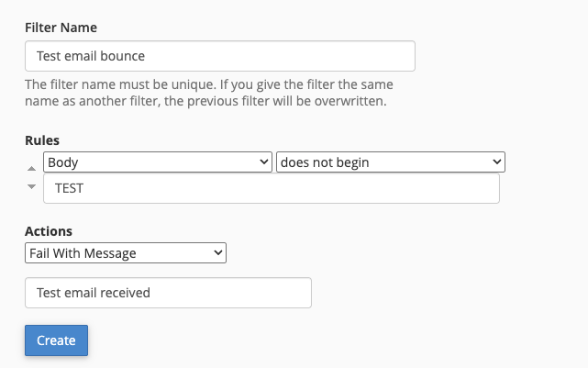Click the chevron on Fail With Message dropdown
Viewport: 588px width, 368px height.
pyautogui.click(x=218, y=253)
